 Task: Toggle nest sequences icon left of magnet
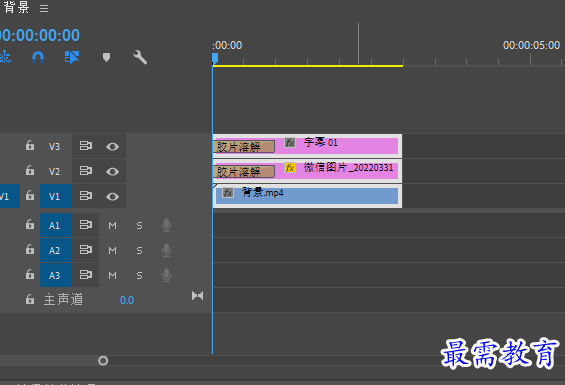5,57
